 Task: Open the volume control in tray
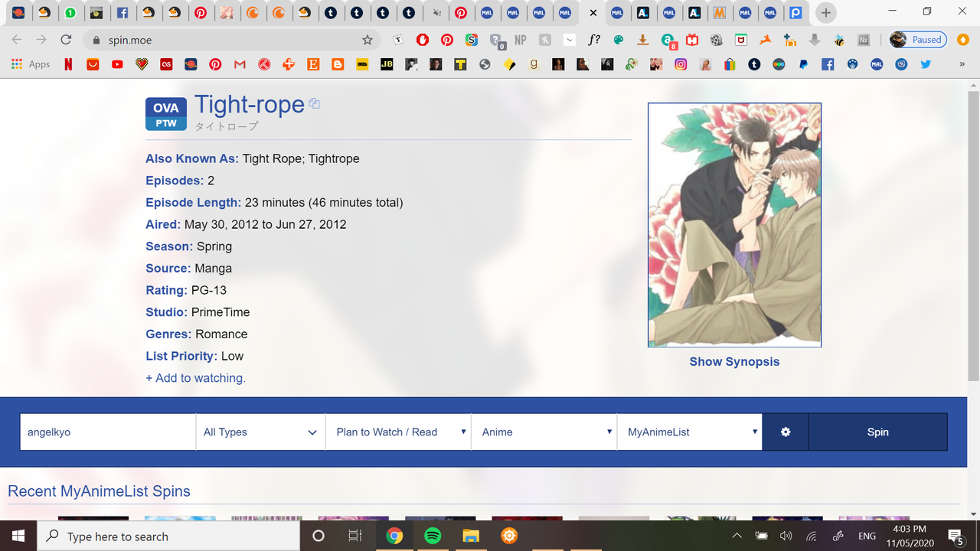point(786,536)
